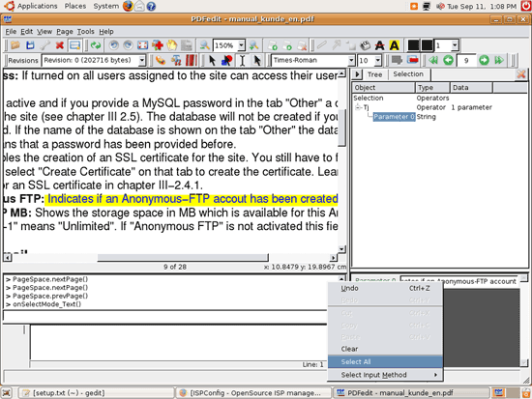Click the red cross add-object icon
This screenshot has height=399, width=532.
point(158,45)
